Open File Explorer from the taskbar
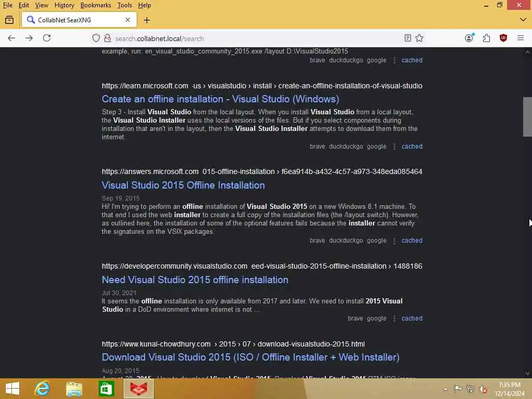Image resolution: width=532 pixels, height=399 pixels. pos(74,389)
